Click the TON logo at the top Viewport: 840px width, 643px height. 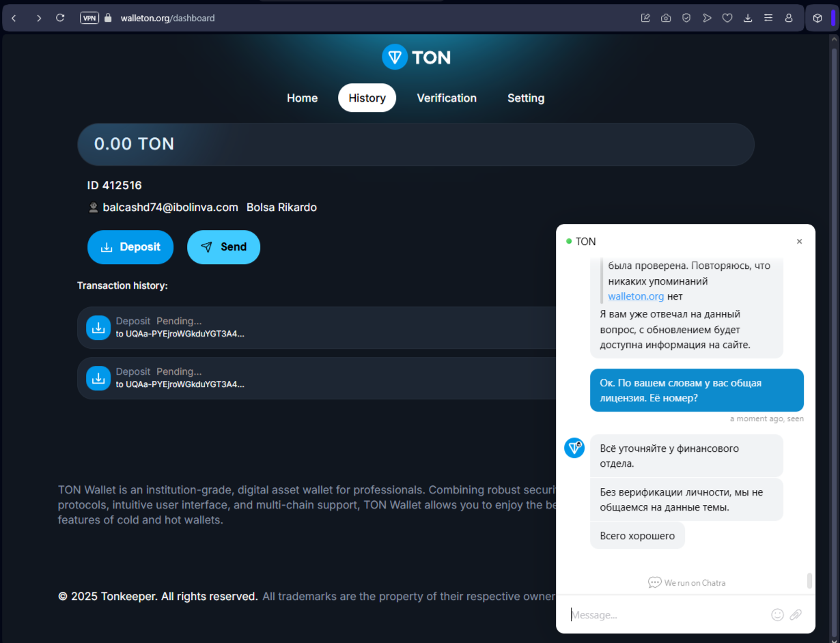416,57
